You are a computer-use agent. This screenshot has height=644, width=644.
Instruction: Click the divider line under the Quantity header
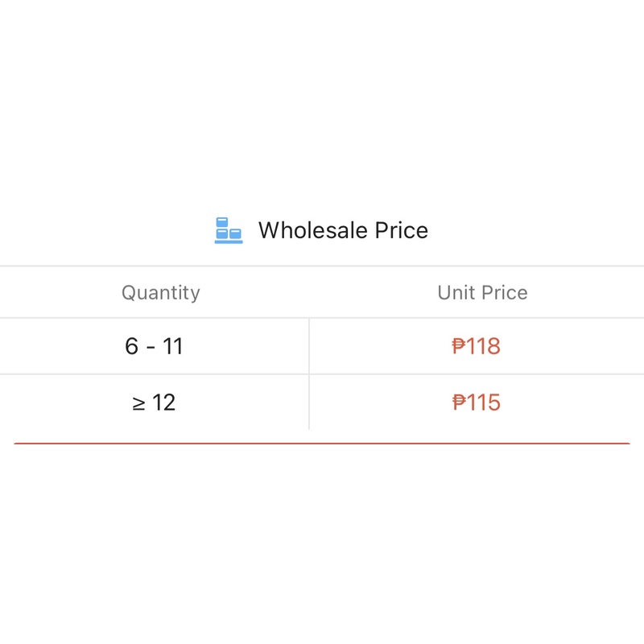click(161, 318)
